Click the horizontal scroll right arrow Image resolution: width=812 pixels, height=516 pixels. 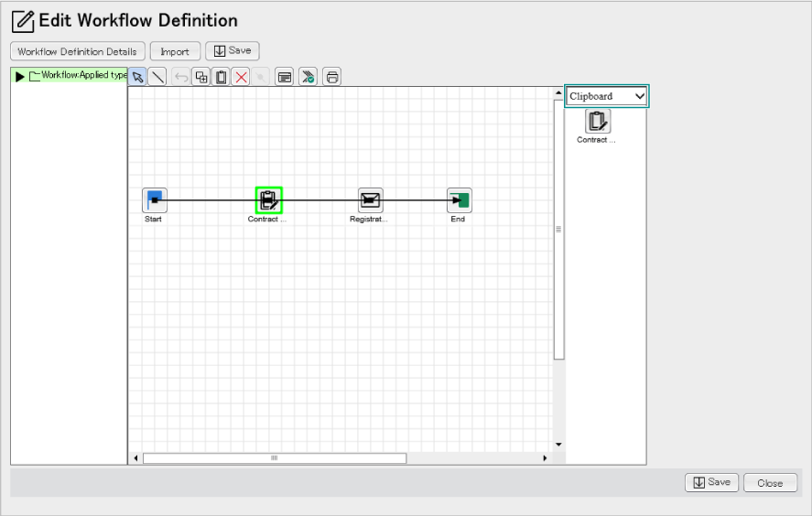click(545, 458)
